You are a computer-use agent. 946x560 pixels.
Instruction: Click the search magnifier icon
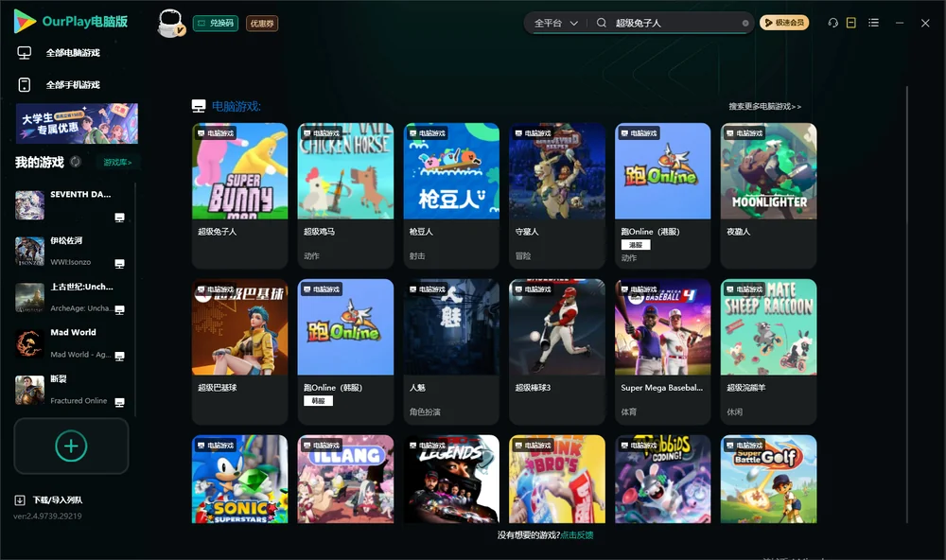coord(602,23)
